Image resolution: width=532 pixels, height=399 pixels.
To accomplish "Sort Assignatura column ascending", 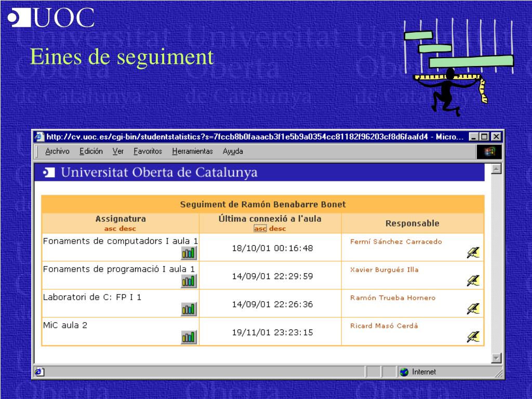I will coord(110,229).
